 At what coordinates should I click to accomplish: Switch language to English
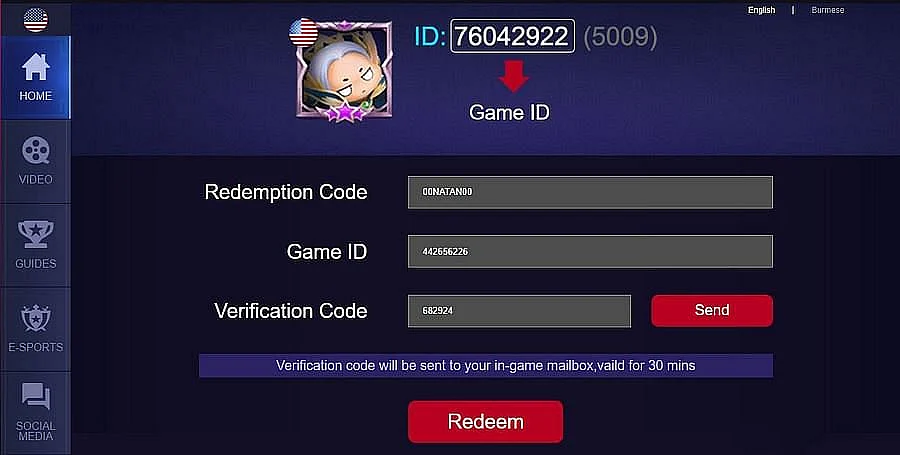[761, 10]
